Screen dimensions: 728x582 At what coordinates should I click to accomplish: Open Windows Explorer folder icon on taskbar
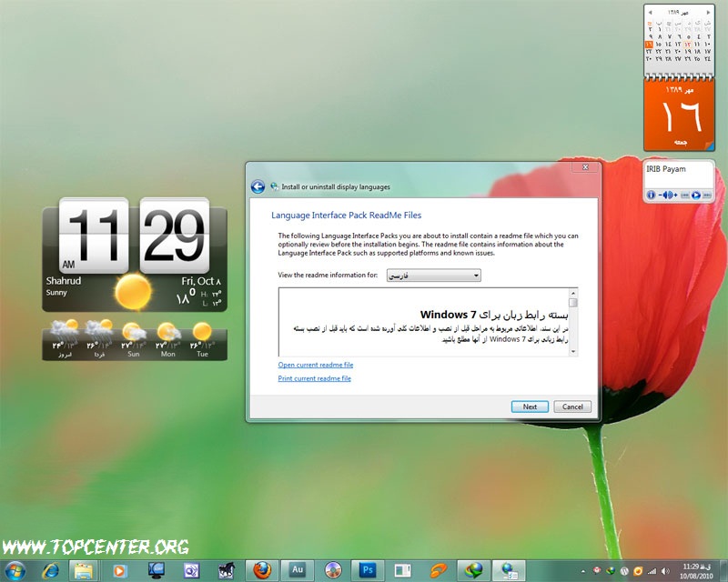(84, 570)
